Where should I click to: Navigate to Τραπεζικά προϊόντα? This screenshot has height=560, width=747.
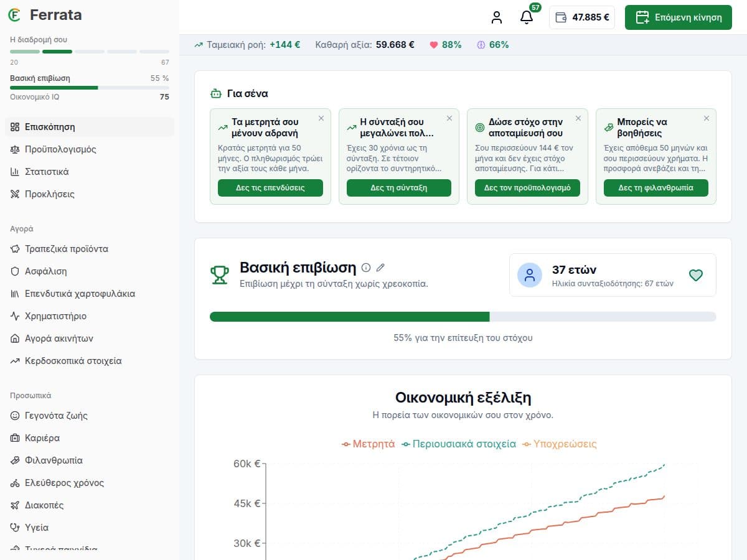coord(90,249)
